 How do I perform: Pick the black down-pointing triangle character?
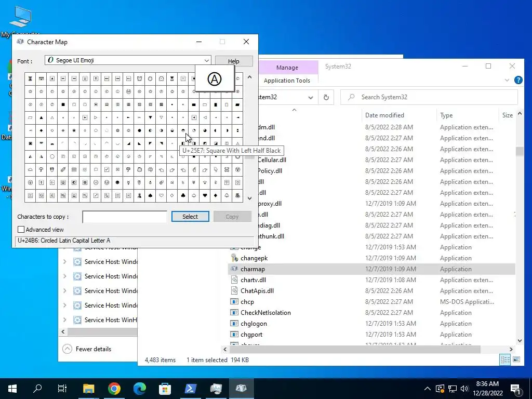(x=150, y=117)
